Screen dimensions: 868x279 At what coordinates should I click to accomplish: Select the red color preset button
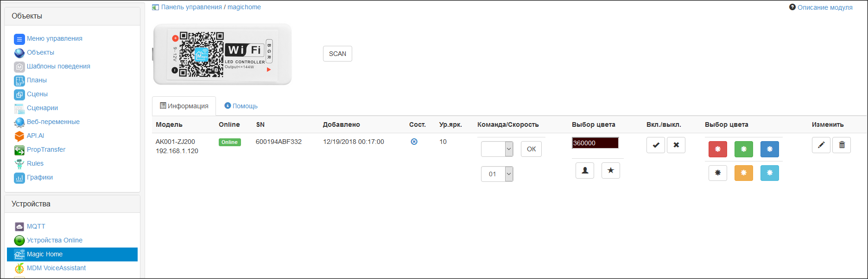pos(717,149)
